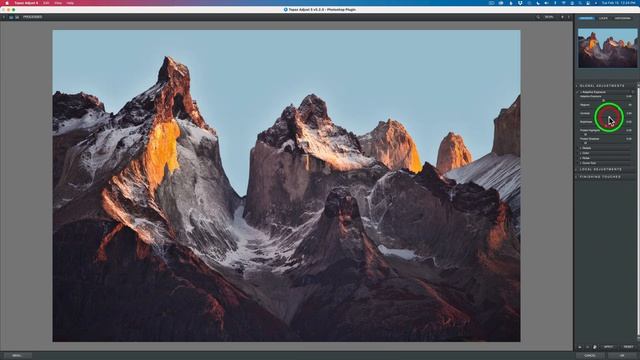640x360 pixels.
Task: Click the menu bar date and time
Action: pos(618,3)
